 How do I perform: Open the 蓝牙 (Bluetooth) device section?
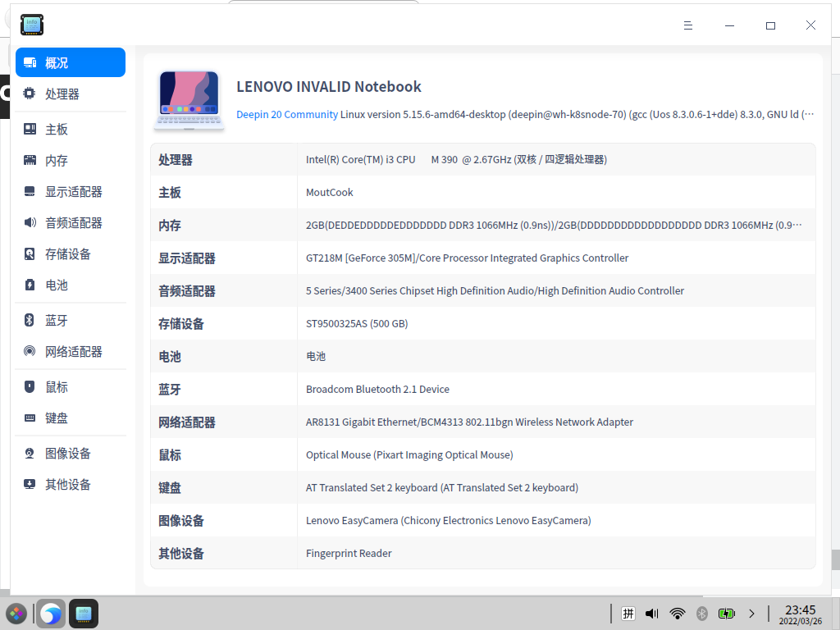coord(57,320)
